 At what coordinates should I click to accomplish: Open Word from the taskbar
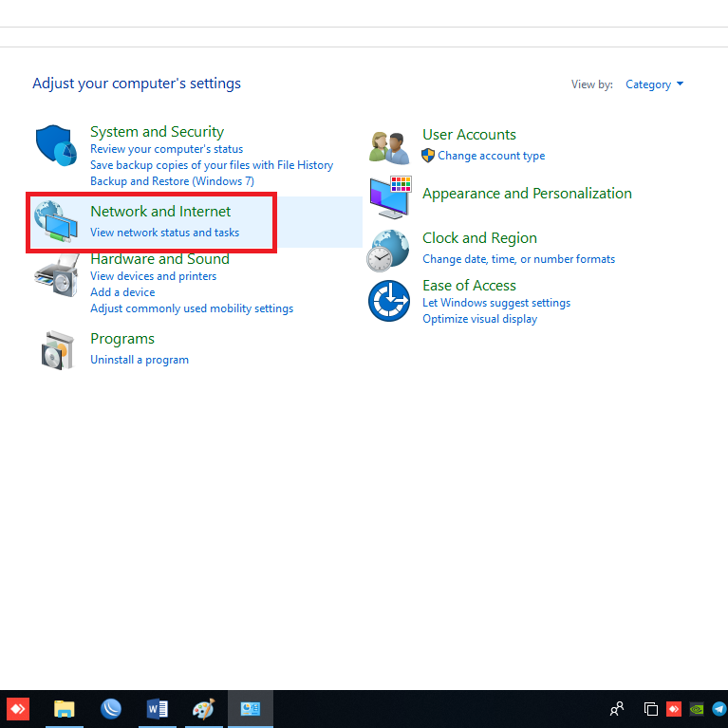[157, 709]
